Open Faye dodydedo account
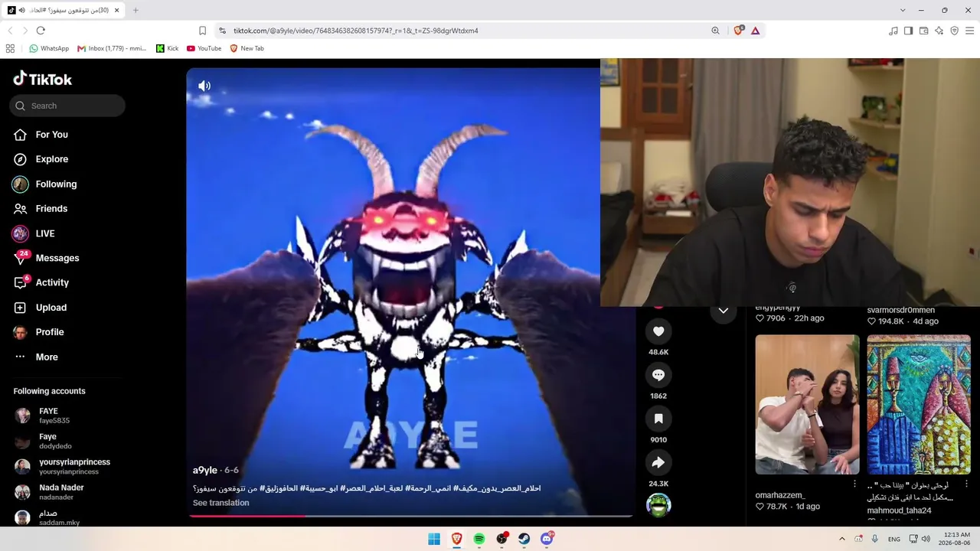This screenshot has height=551, width=980. click(67, 441)
